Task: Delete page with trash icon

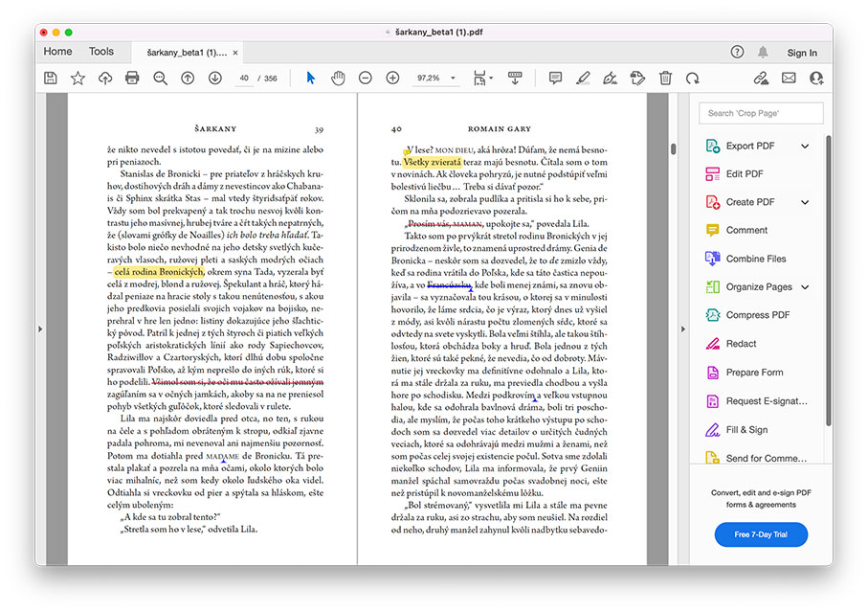Action: point(665,79)
